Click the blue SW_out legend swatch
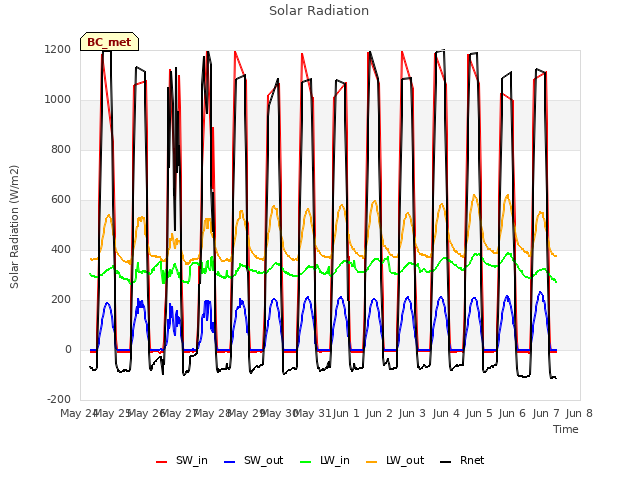Image resolution: width=640 pixels, height=480 pixels. tap(230, 462)
